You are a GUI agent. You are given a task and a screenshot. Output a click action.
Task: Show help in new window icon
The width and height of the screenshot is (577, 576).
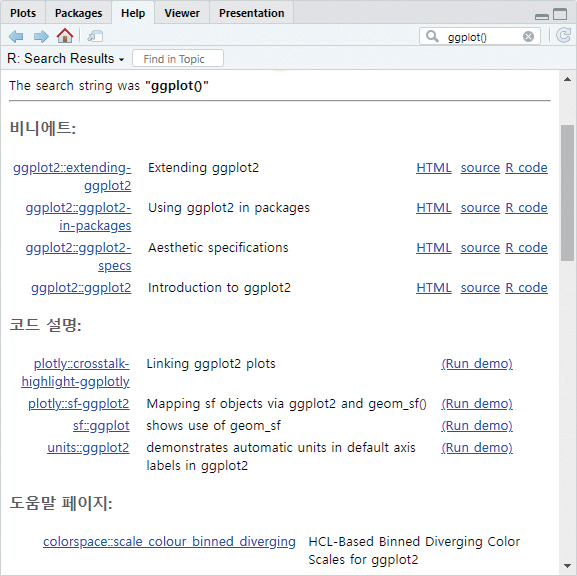[95, 36]
